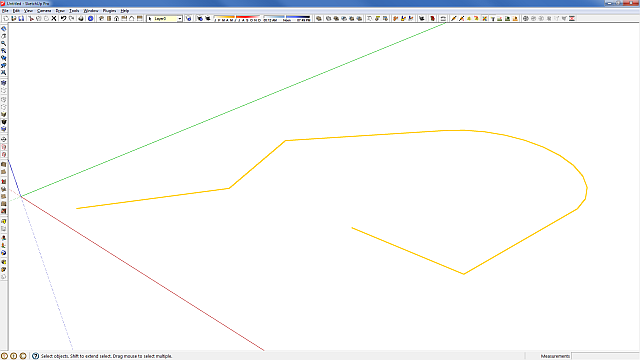Open the View menu

point(28,11)
